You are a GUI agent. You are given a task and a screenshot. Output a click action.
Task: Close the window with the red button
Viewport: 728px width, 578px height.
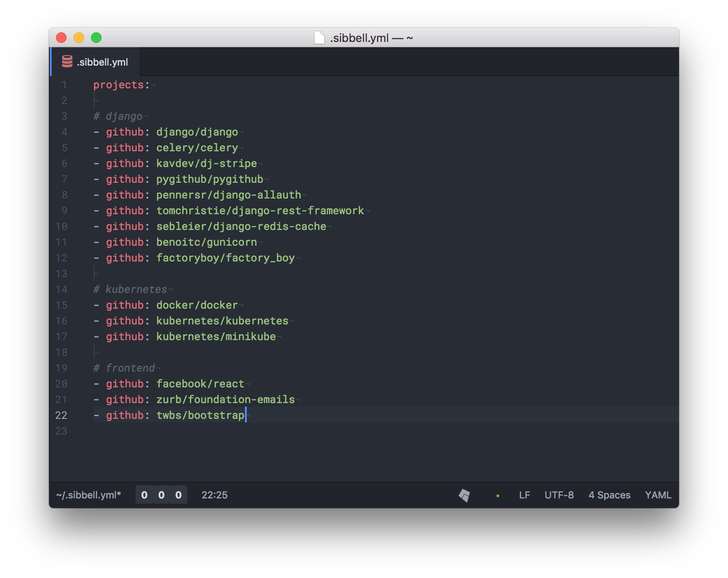pyautogui.click(x=61, y=38)
